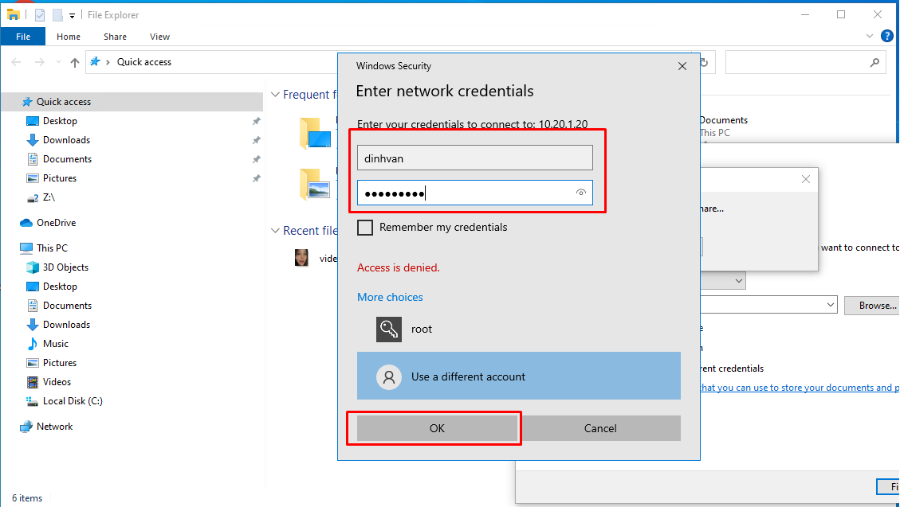Open the Pictures folder thumbnail in Frequent folders
The width and height of the screenshot is (900, 507).
tap(315, 184)
